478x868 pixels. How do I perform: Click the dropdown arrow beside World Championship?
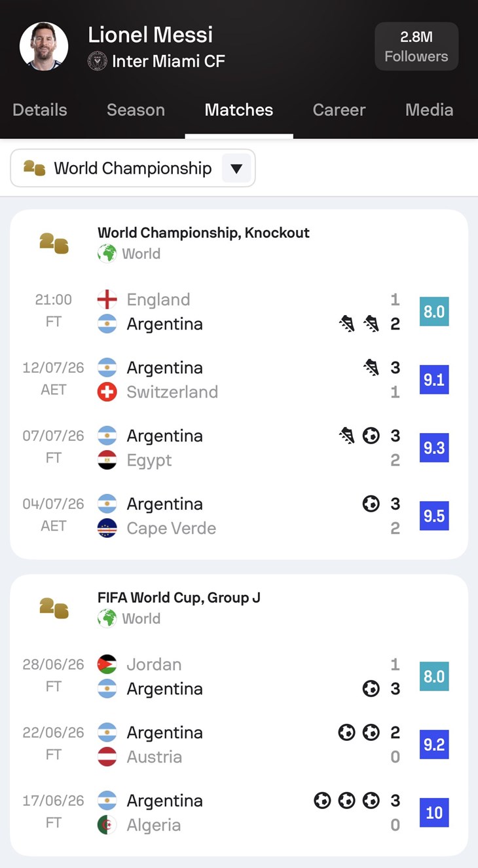(x=236, y=168)
